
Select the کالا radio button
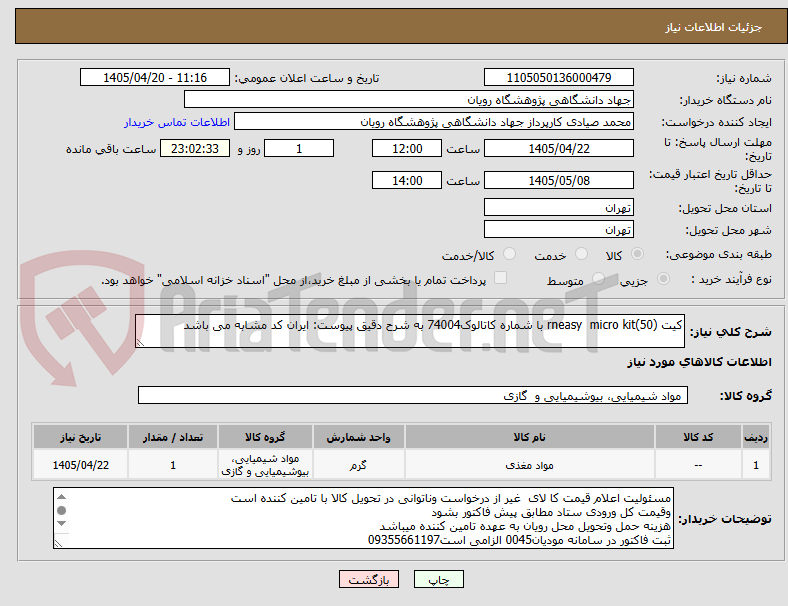click(637, 254)
